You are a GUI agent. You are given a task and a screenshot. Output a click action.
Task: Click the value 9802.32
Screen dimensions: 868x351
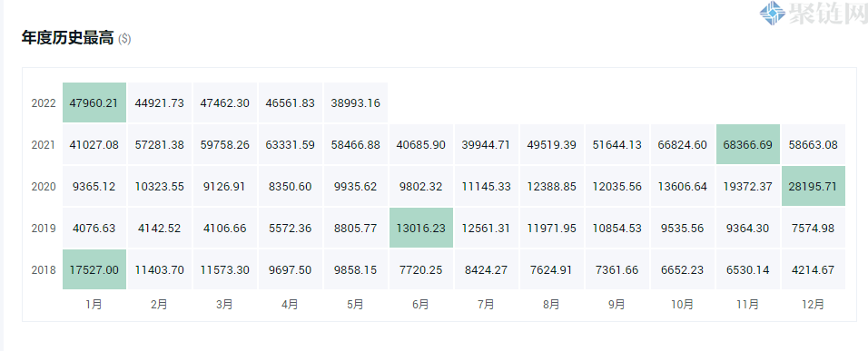click(420, 186)
